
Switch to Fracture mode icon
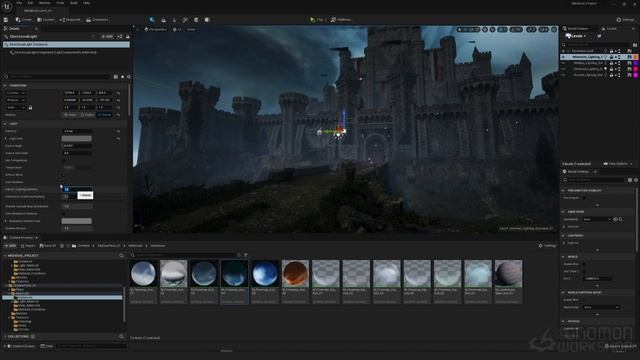196,20
